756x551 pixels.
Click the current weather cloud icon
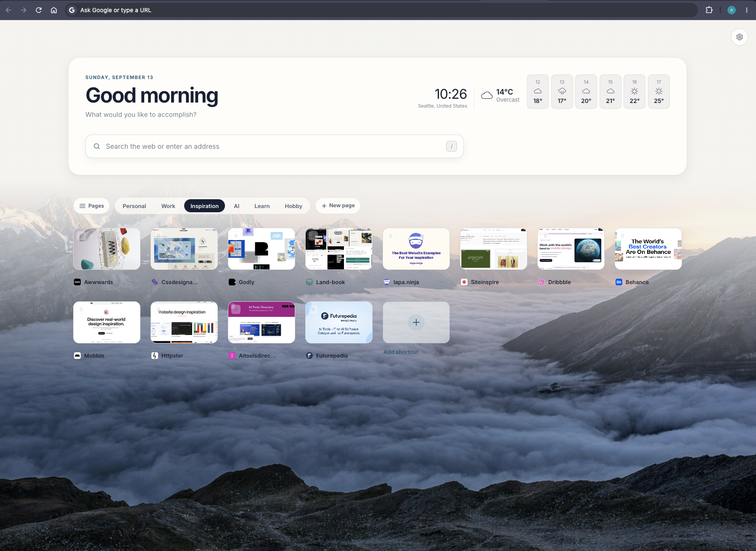pyautogui.click(x=487, y=95)
